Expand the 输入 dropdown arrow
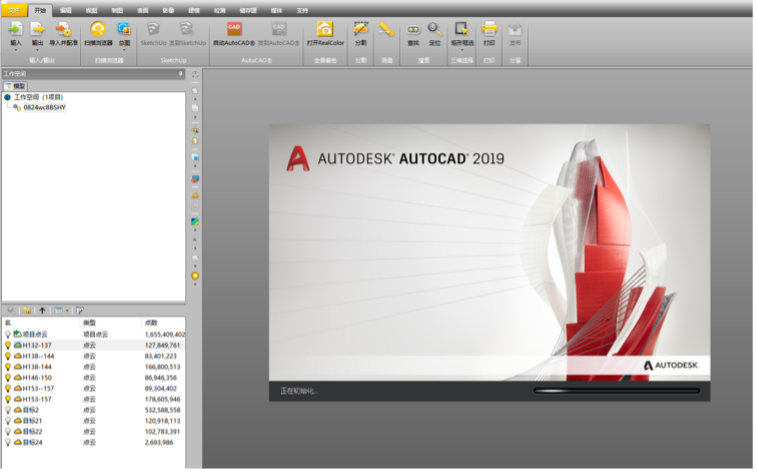The width and height of the screenshot is (757, 473). [x=16, y=50]
